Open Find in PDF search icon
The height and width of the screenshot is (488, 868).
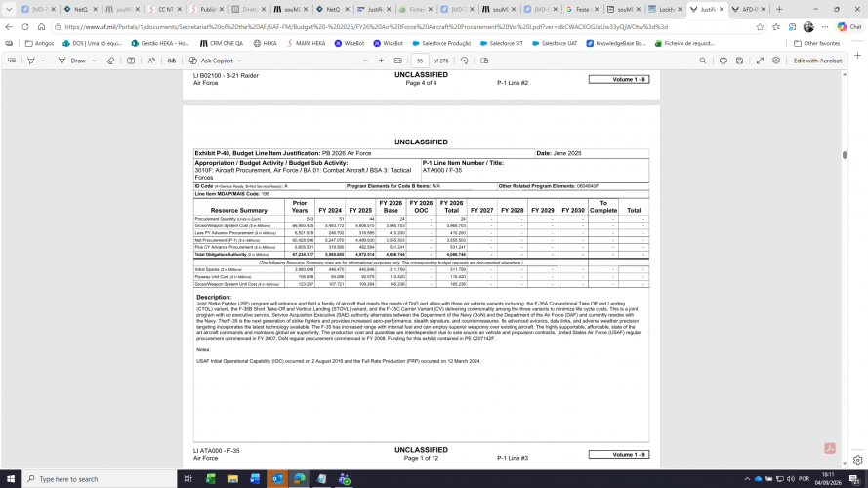tap(702, 61)
